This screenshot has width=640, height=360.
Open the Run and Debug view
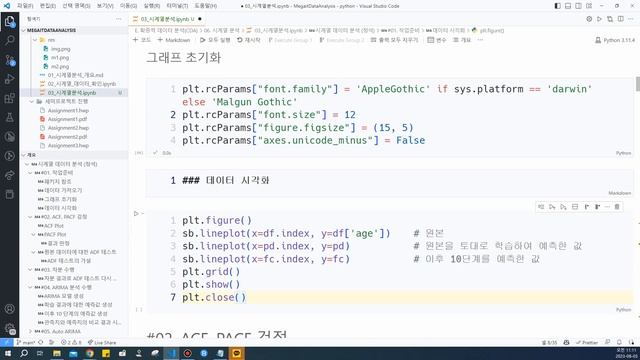(x=9, y=79)
